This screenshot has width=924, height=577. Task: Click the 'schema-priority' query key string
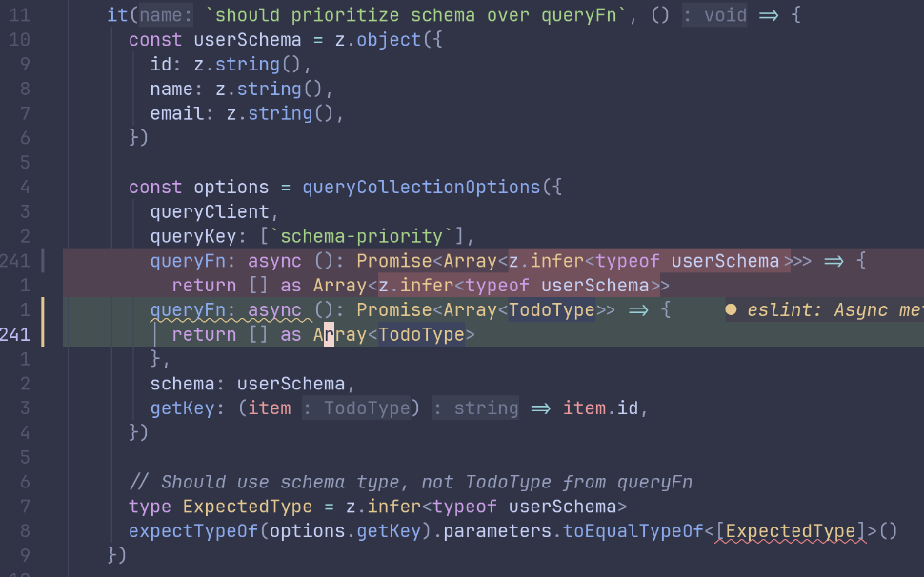(x=366, y=236)
